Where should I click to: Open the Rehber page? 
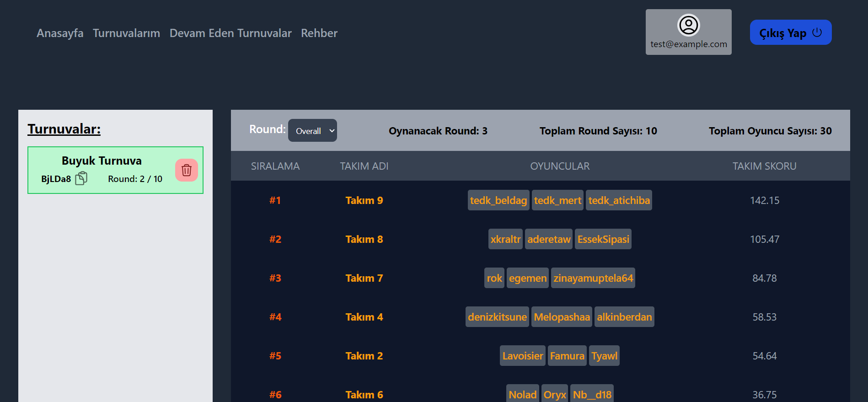[x=319, y=33]
